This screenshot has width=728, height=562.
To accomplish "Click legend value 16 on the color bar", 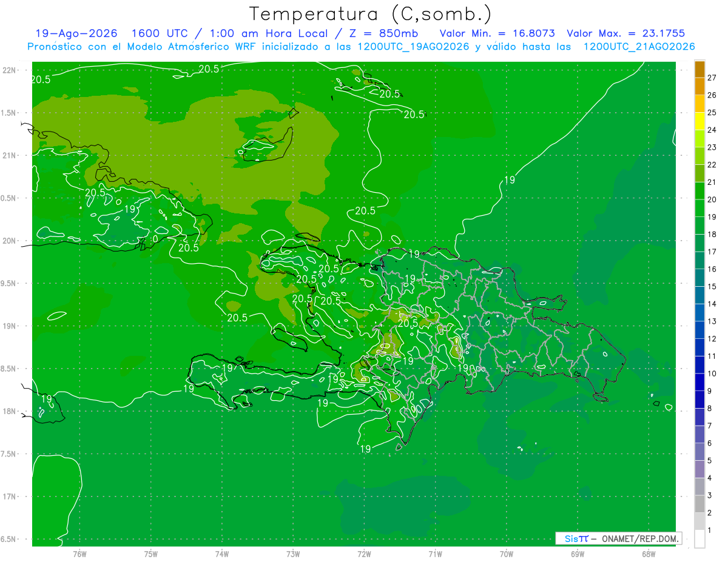I will coord(713,269).
